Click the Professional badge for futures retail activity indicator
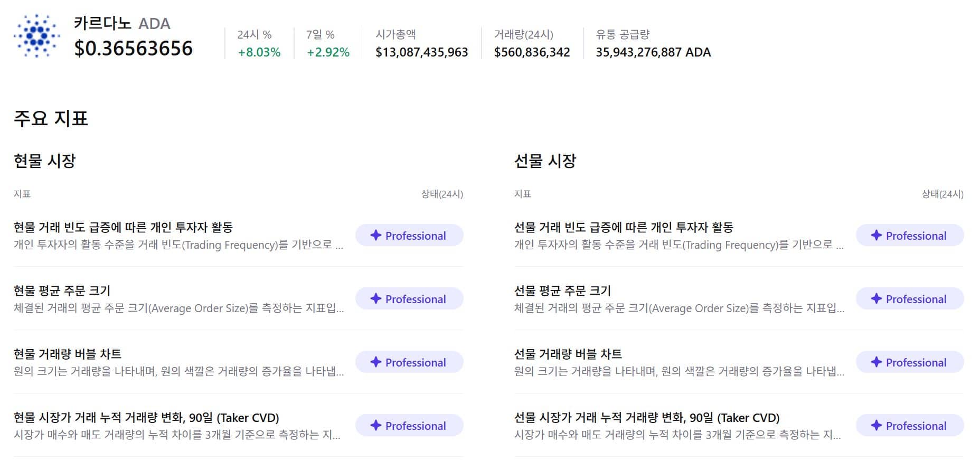Screen dimensions: 980x460 (909, 235)
